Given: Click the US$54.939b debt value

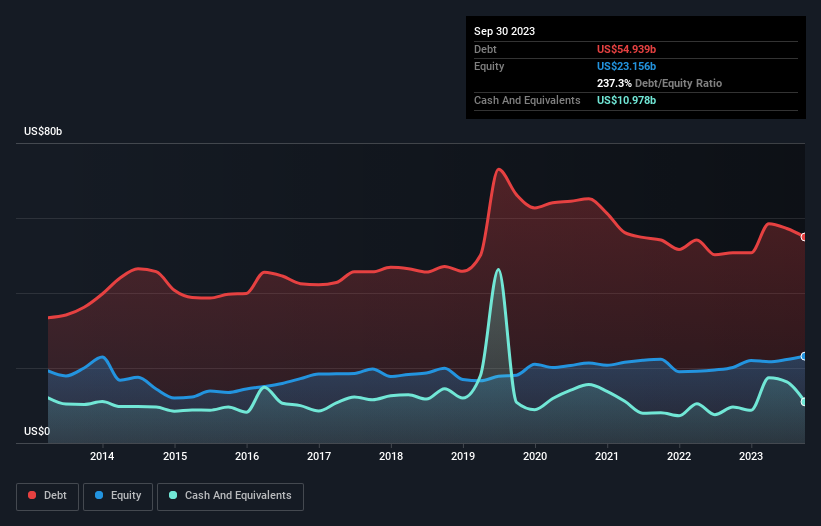Looking at the screenshot, I should coord(626,49).
